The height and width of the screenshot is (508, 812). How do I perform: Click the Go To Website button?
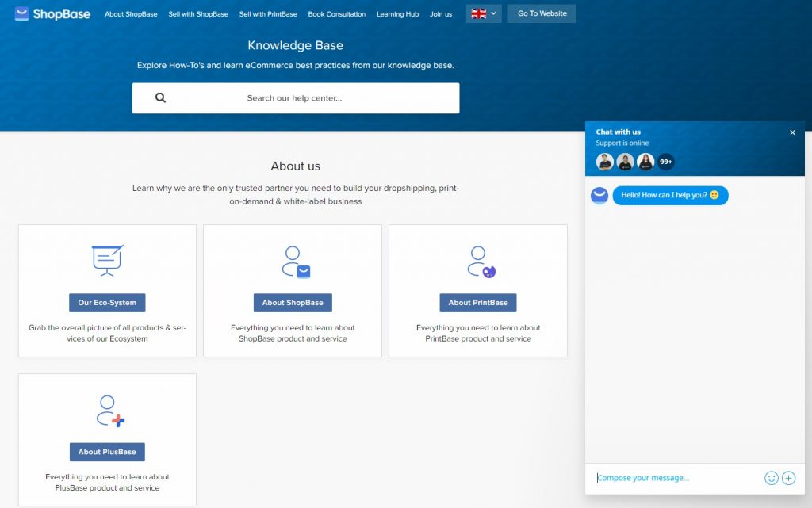point(542,13)
